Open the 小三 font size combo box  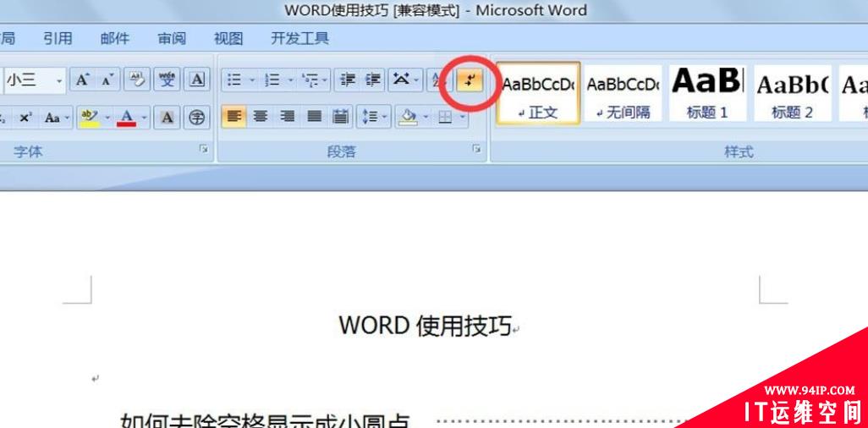[33, 80]
